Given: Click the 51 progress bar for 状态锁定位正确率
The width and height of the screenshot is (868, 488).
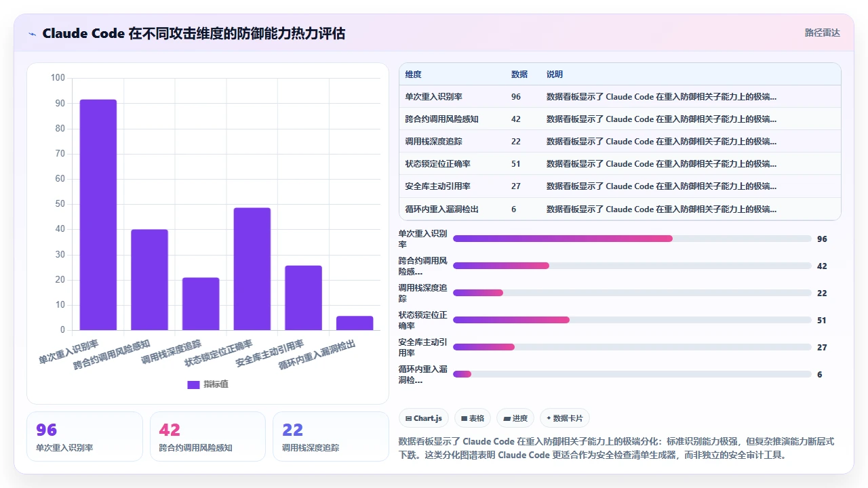Looking at the screenshot, I should click(x=632, y=320).
